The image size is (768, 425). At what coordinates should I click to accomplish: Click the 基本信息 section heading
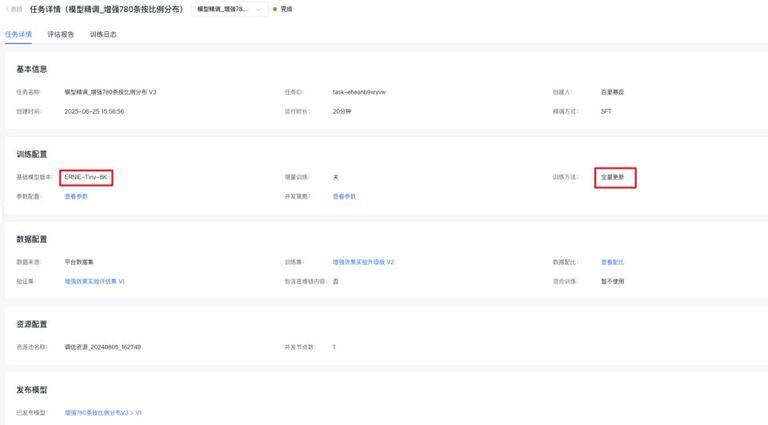(32, 69)
